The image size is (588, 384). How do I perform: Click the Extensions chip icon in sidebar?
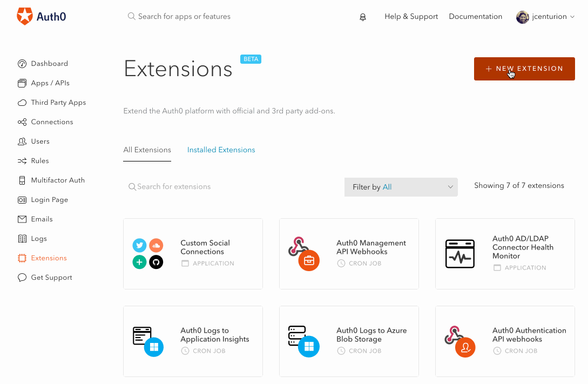[x=22, y=258]
